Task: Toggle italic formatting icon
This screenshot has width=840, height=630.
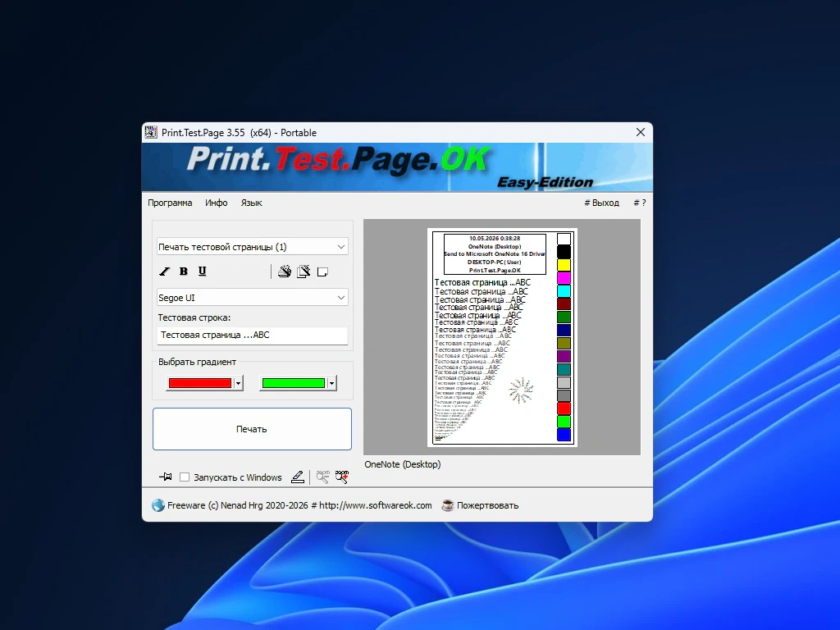Action: point(164,272)
